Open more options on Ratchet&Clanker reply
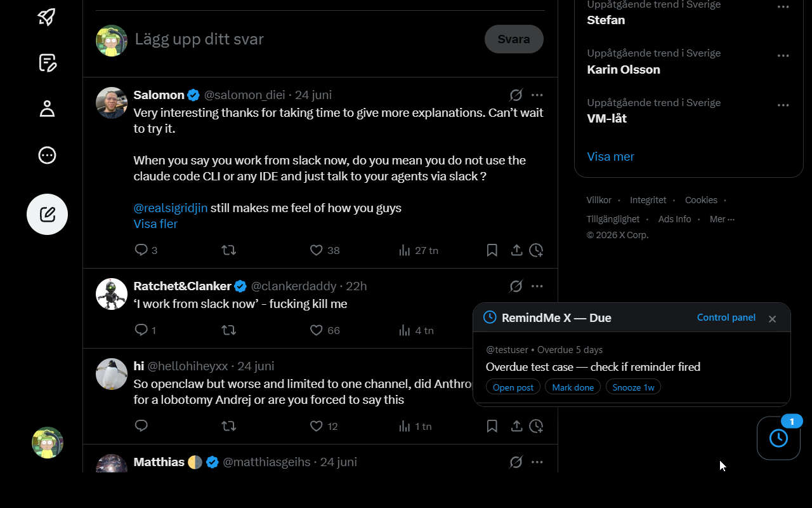The width and height of the screenshot is (812, 508). tap(537, 286)
